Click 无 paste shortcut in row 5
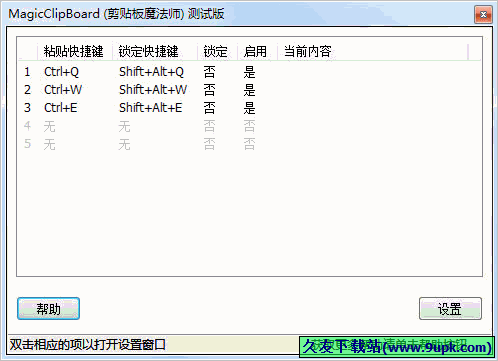Screen dimensions: 498x361 49,144
